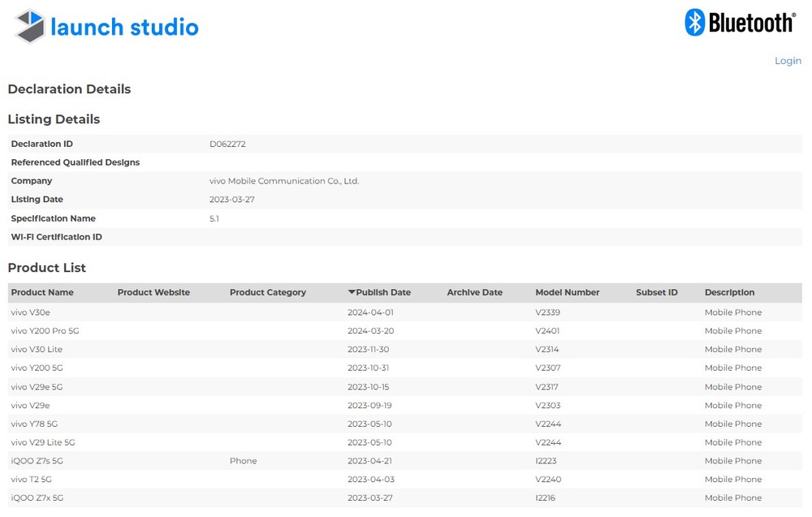Click the Product Website column header
The height and width of the screenshot is (517, 812).
coord(153,292)
